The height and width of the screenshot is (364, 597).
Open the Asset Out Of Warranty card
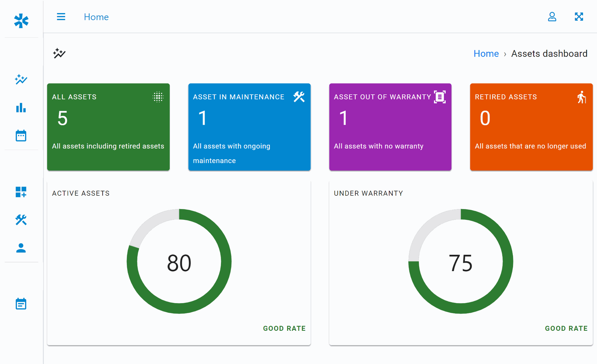[x=390, y=127]
